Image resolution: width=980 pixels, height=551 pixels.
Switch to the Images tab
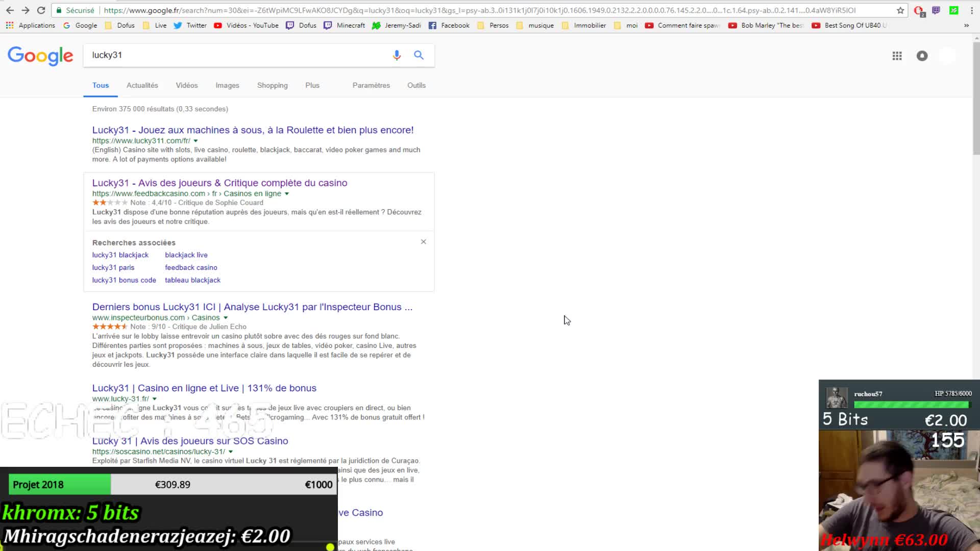click(x=227, y=85)
